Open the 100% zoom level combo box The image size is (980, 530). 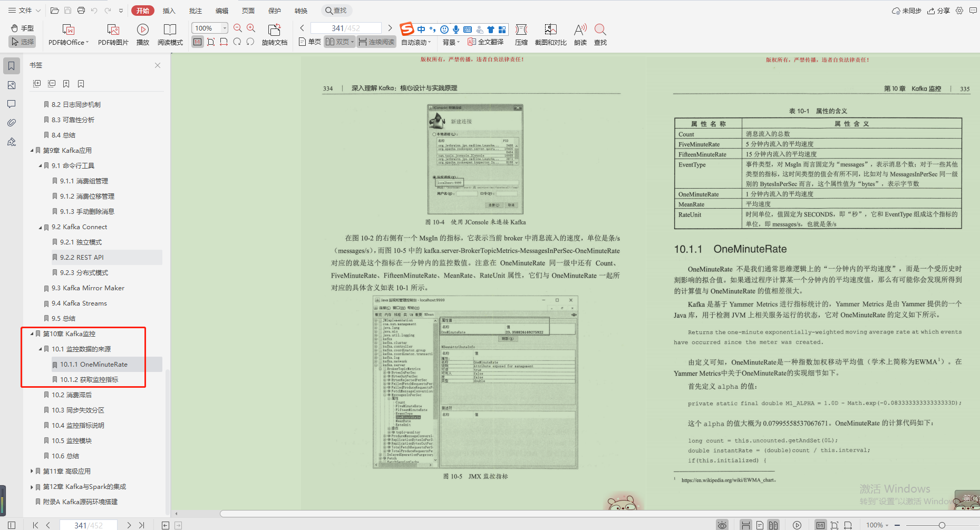click(x=210, y=28)
